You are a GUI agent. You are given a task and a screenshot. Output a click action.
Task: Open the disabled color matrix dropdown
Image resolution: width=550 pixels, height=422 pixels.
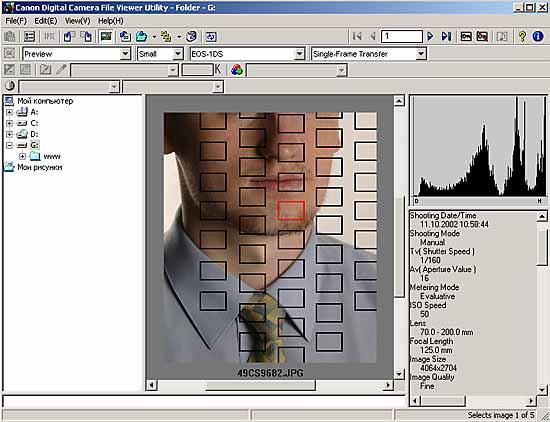click(341, 70)
